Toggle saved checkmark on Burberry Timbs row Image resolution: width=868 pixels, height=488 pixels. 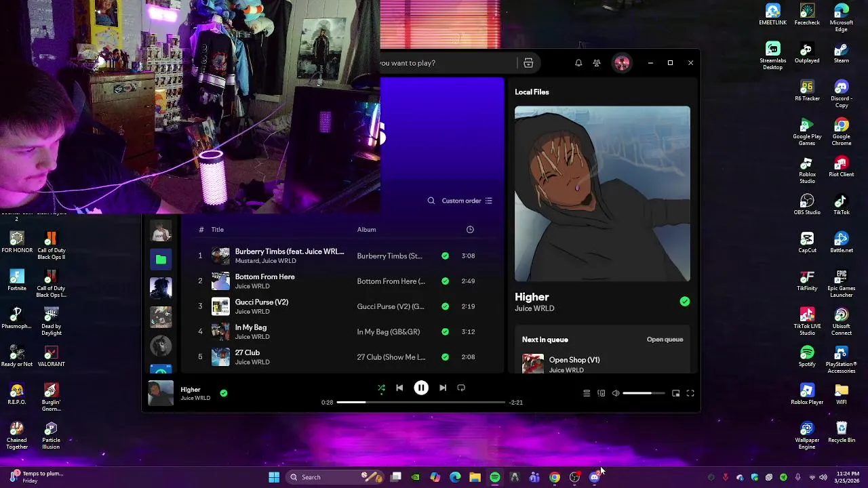point(445,256)
